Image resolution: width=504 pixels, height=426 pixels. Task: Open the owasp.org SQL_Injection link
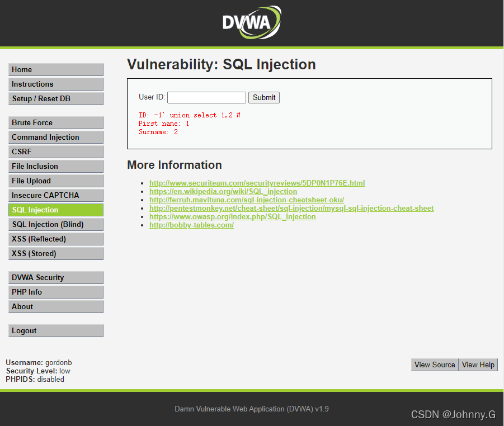(x=232, y=216)
